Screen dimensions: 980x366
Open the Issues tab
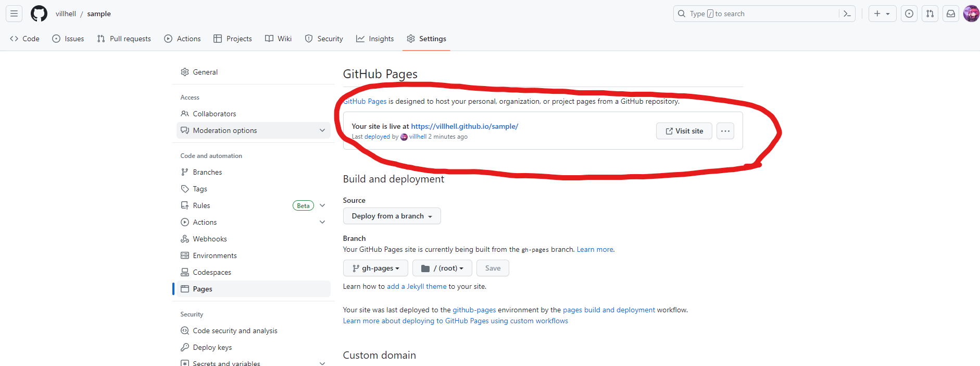(x=68, y=39)
